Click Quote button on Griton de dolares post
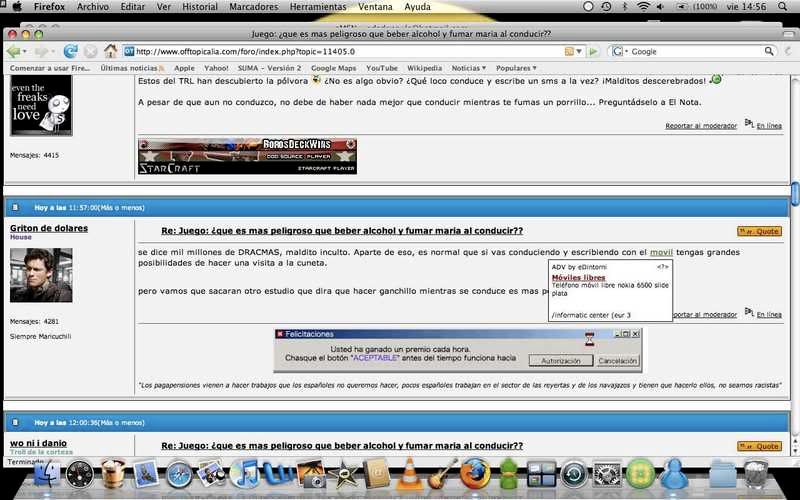 (759, 231)
